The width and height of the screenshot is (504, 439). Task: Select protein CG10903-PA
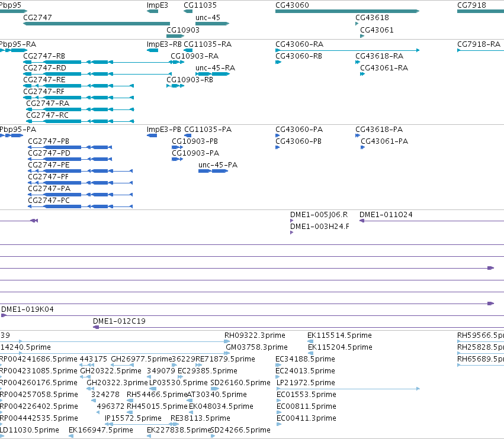tap(195, 153)
